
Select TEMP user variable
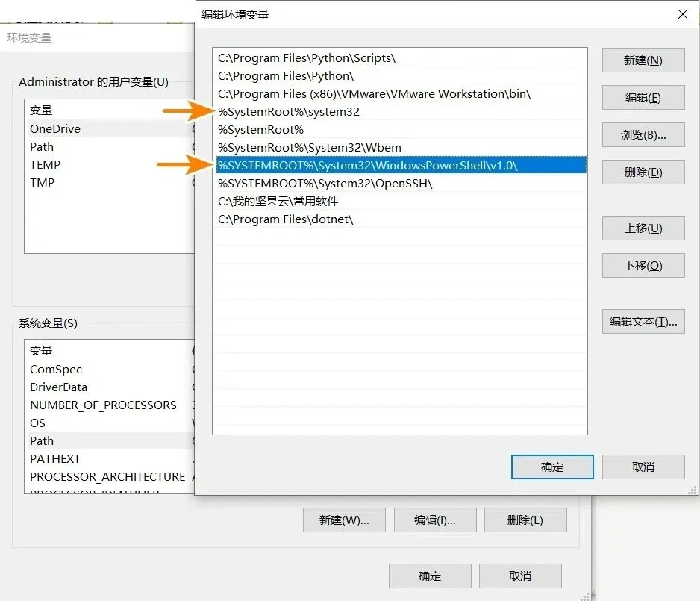[110, 164]
